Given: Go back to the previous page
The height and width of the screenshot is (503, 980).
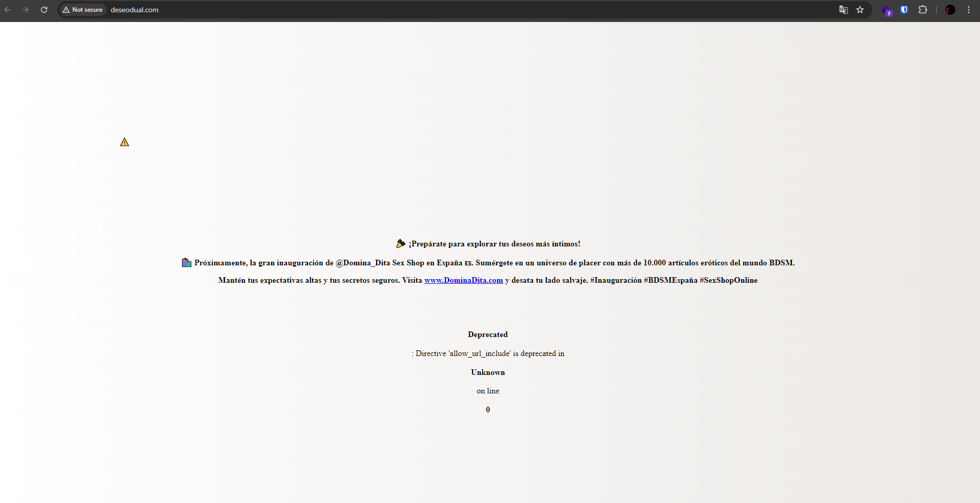Looking at the screenshot, I should [8, 10].
